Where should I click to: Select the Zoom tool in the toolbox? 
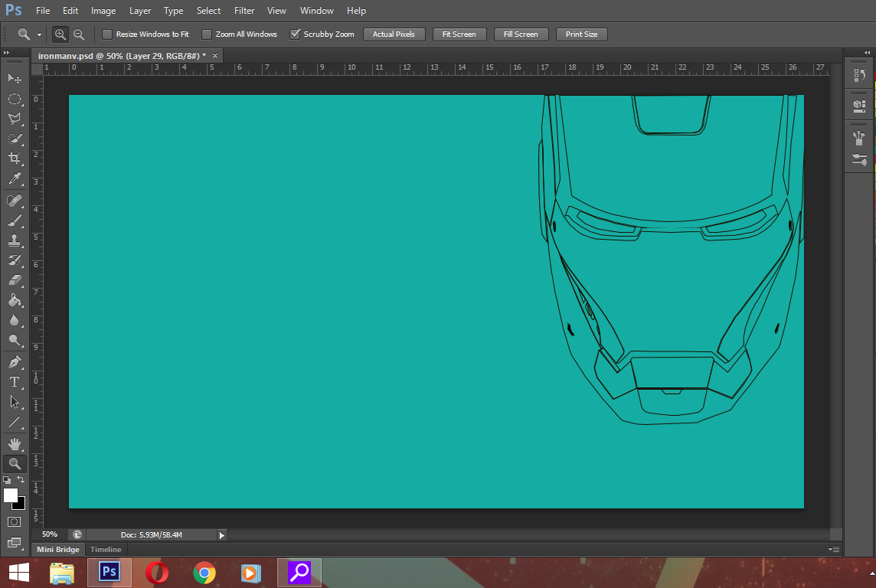pos(15,463)
